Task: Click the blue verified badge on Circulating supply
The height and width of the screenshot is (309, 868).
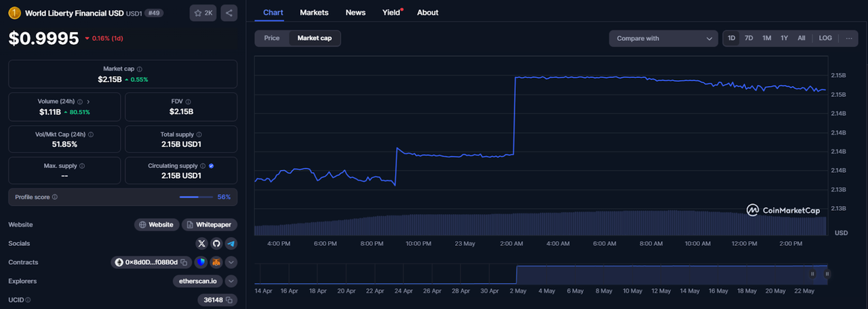Action: point(212,166)
